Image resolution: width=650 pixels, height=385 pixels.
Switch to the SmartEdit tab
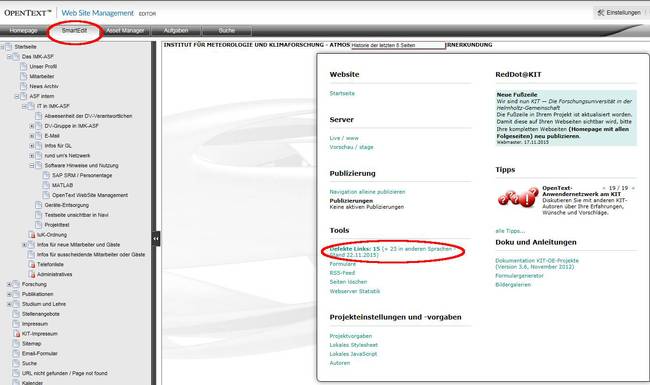75,31
